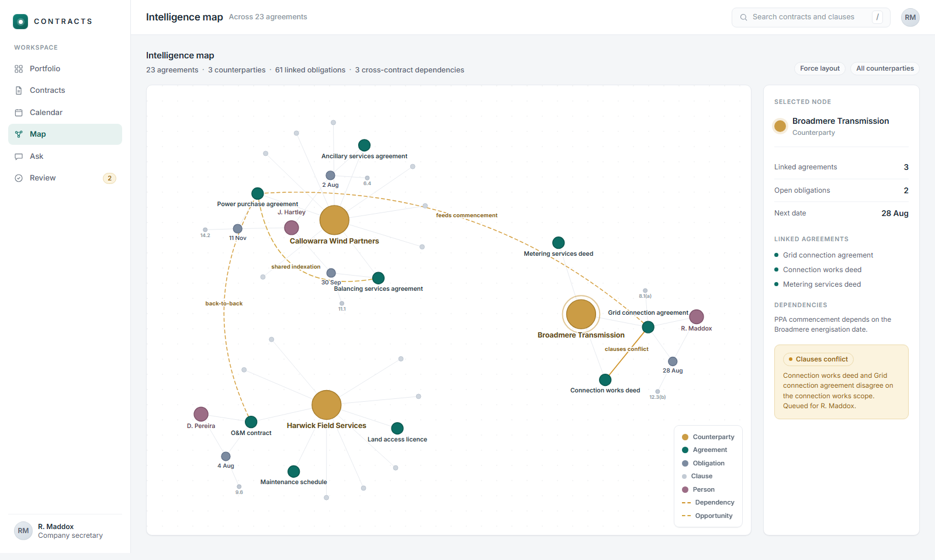Click the Dependency legend entry
Image resolution: width=935 pixels, height=560 pixels.
[708, 503]
